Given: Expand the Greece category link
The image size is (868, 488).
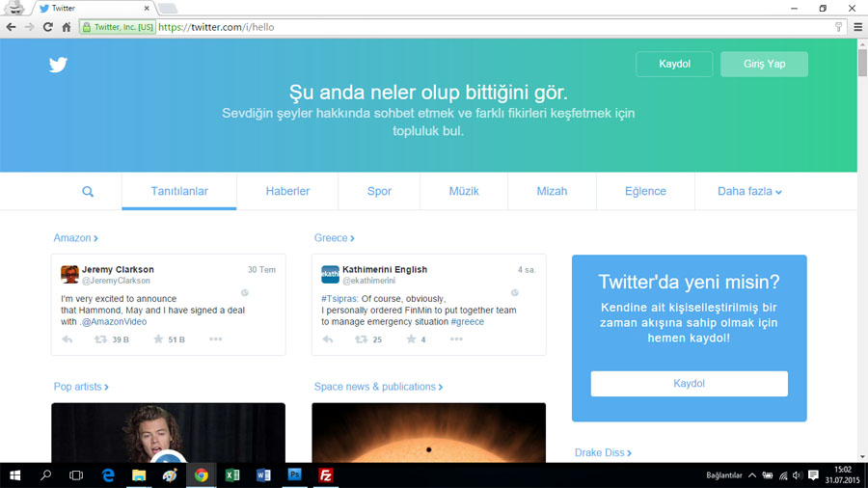Looking at the screenshot, I should 335,238.
